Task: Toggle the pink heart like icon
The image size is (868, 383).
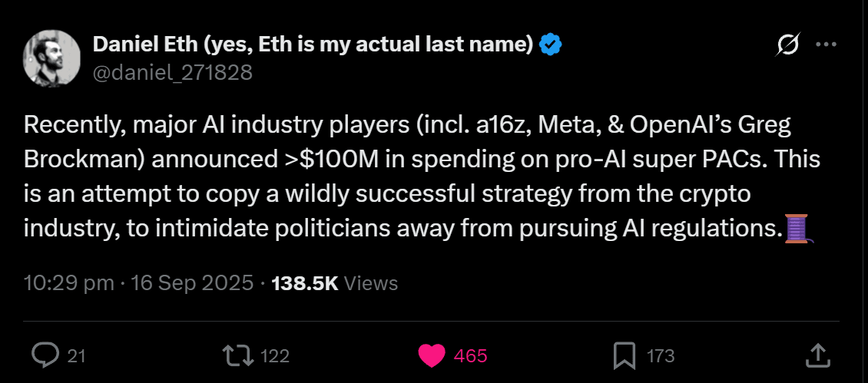Action: pyautogui.click(x=432, y=355)
